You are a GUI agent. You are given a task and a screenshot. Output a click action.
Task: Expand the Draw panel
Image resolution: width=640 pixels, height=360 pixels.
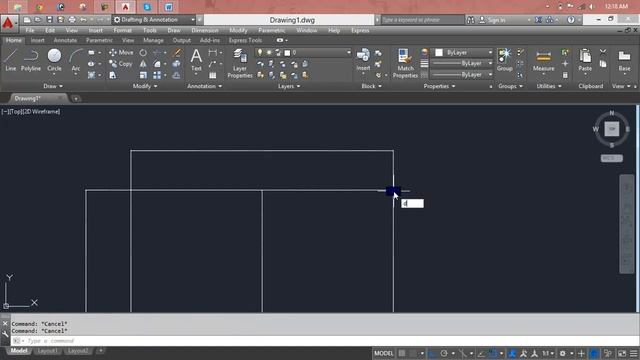tap(53, 86)
